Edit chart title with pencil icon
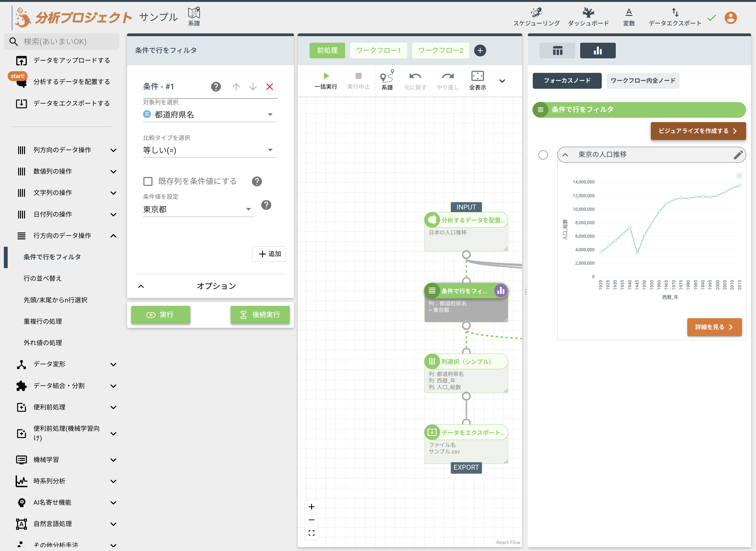Screen dimensions: 756x551 point(738,155)
